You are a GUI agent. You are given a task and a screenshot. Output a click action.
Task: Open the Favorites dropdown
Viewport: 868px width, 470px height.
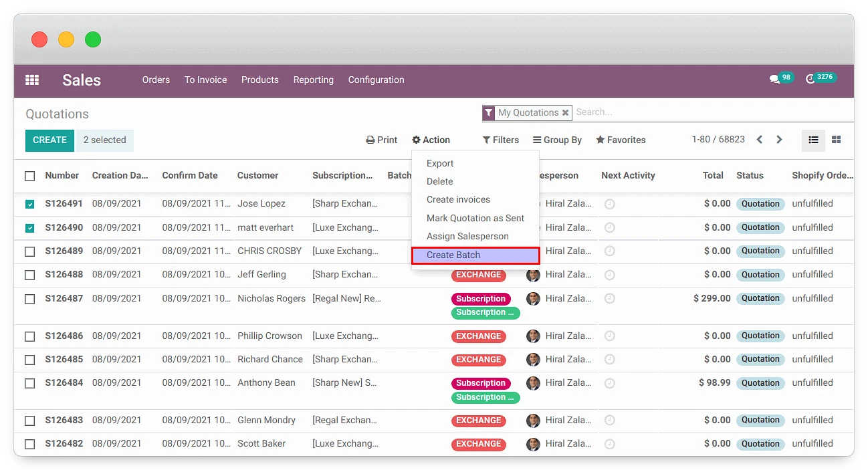(621, 140)
